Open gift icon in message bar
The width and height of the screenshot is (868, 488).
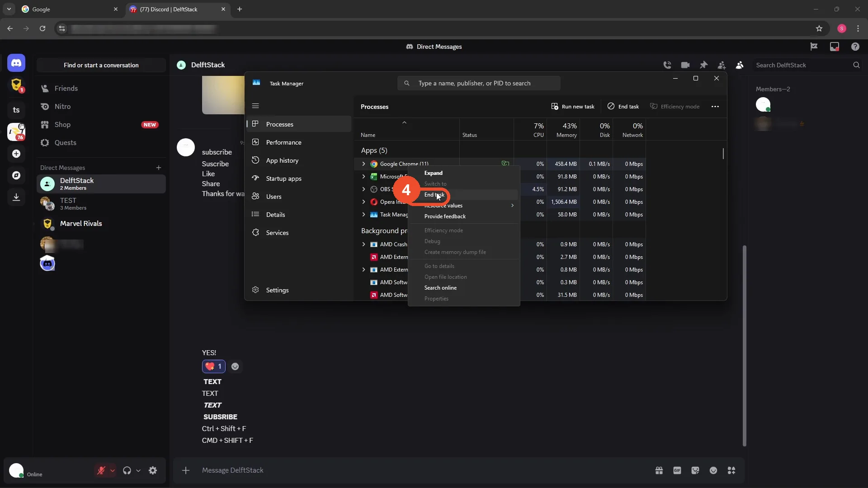(x=659, y=470)
